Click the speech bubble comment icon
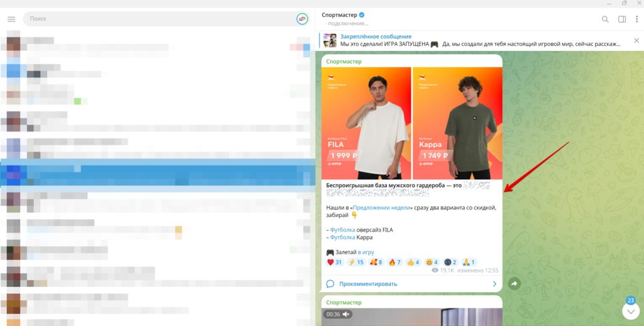 [x=330, y=284]
